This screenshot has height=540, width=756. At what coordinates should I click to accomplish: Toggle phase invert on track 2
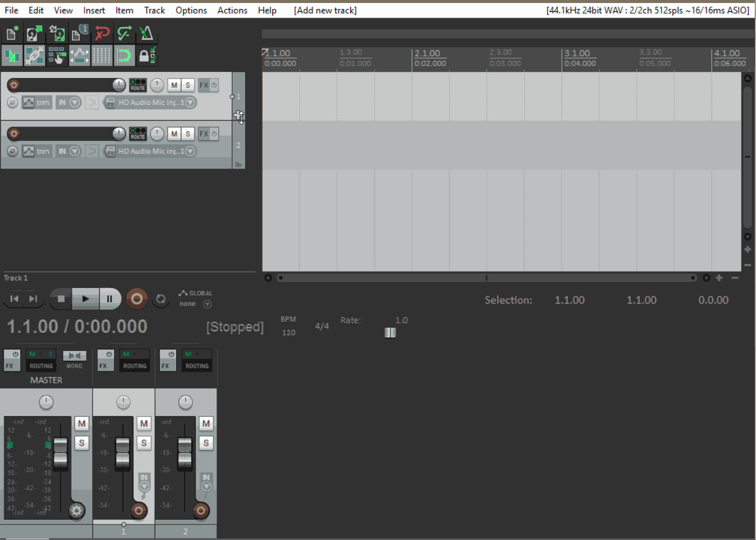click(x=13, y=151)
